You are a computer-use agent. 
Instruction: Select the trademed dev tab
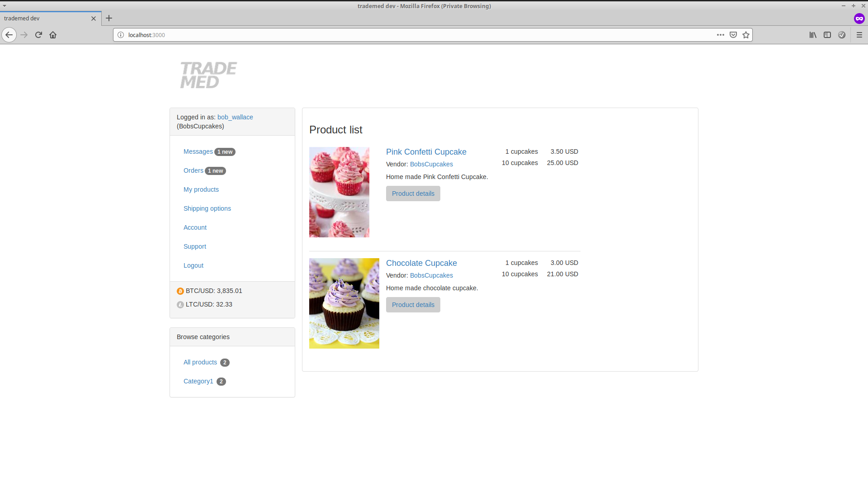click(x=45, y=19)
